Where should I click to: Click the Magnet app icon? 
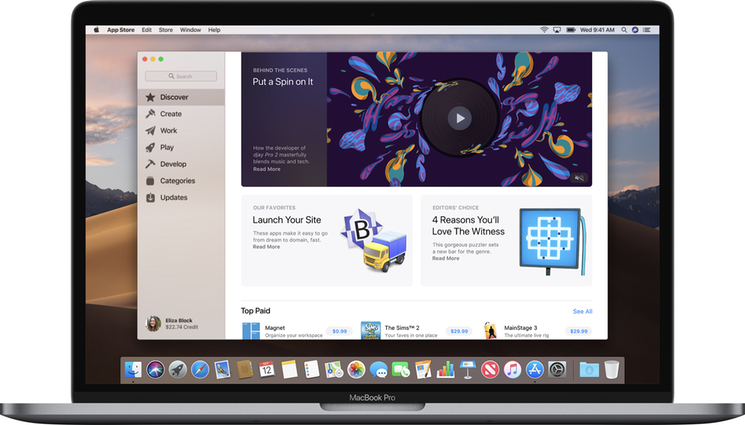click(x=251, y=330)
